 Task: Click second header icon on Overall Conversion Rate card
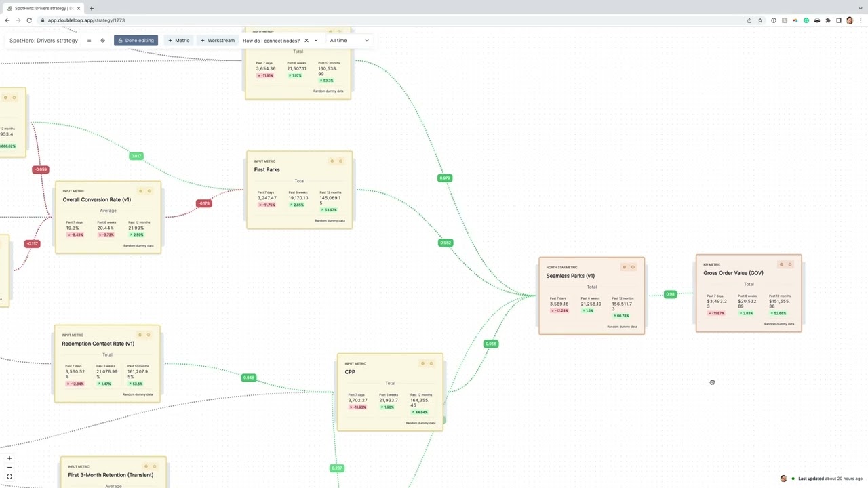pos(150,191)
